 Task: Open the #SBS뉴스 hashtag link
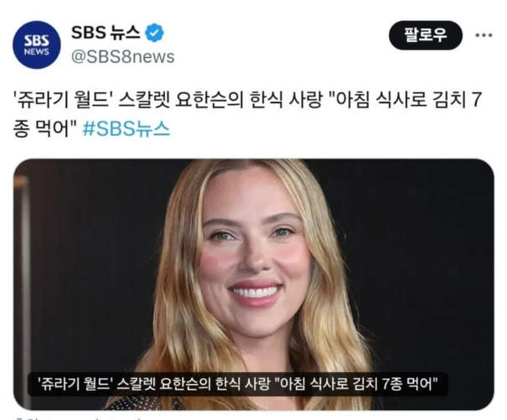[126, 129]
